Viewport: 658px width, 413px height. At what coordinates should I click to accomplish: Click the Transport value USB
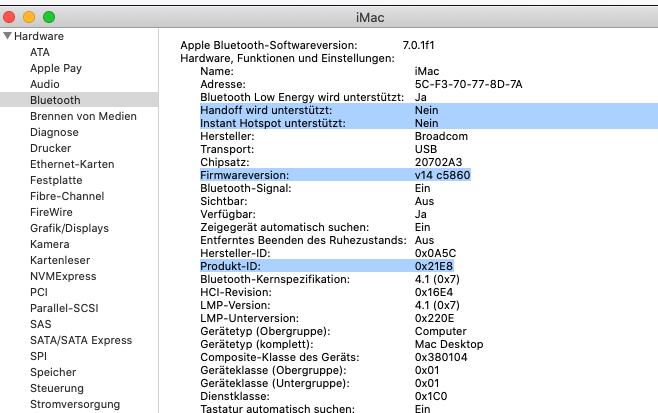click(426, 149)
